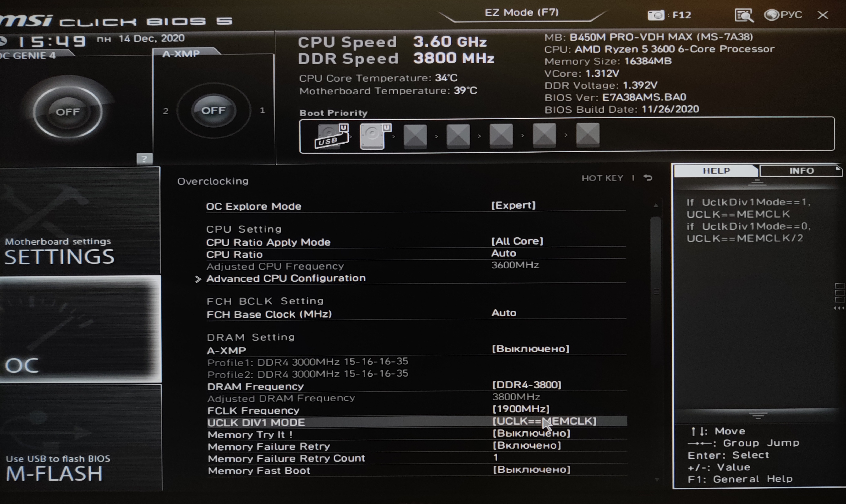
Task: Switch to the INFO tab
Action: pos(801,170)
